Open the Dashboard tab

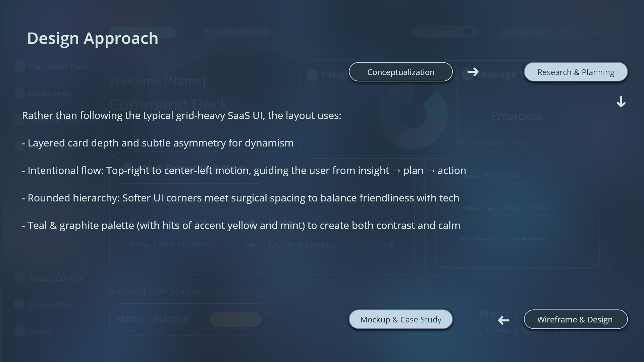(143, 33)
